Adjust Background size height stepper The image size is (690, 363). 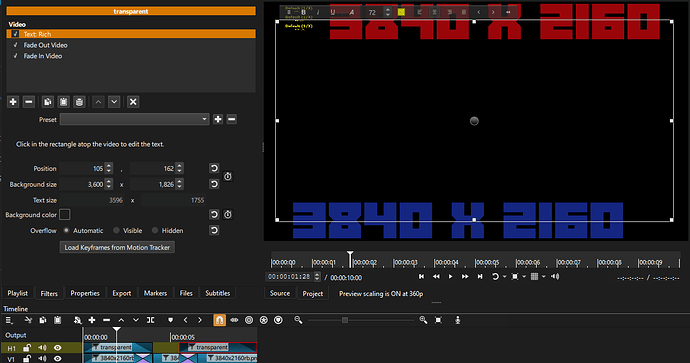pyautogui.click(x=179, y=184)
